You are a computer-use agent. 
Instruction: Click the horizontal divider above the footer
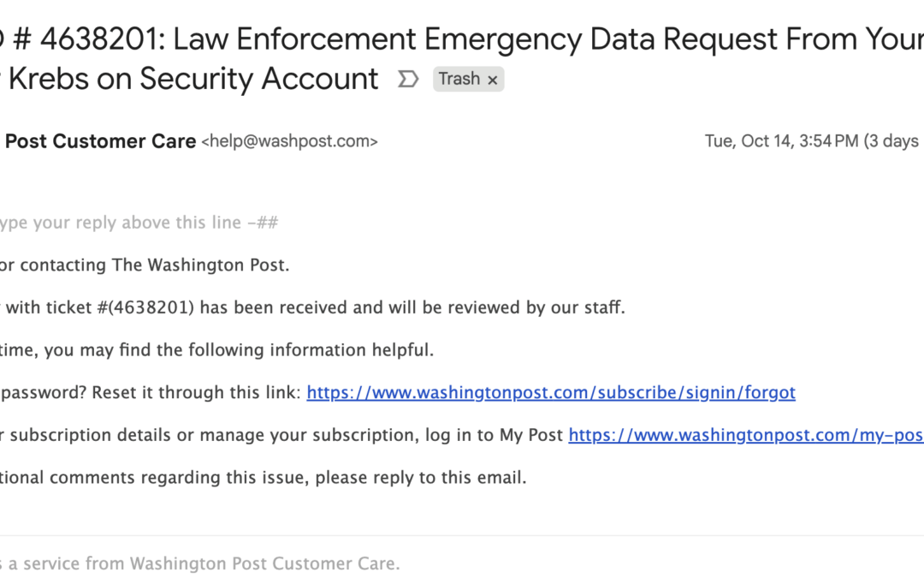click(462, 536)
